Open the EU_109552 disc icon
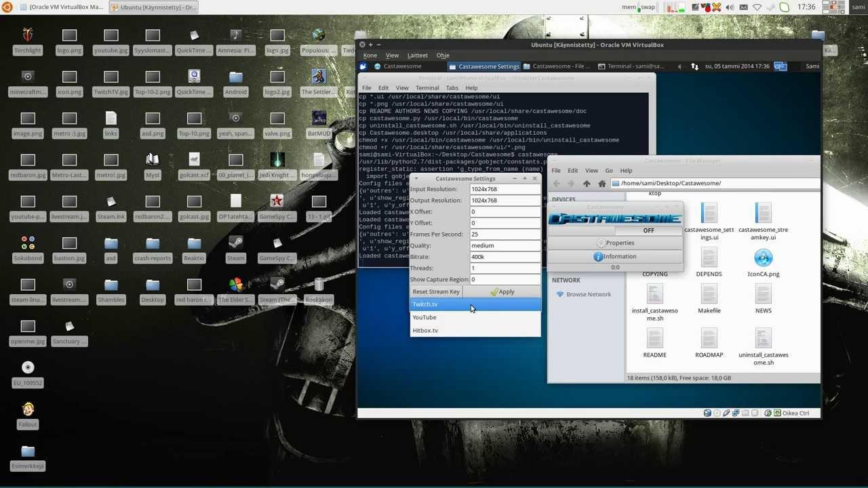The image size is (868, 488). [x=28, y=367]
